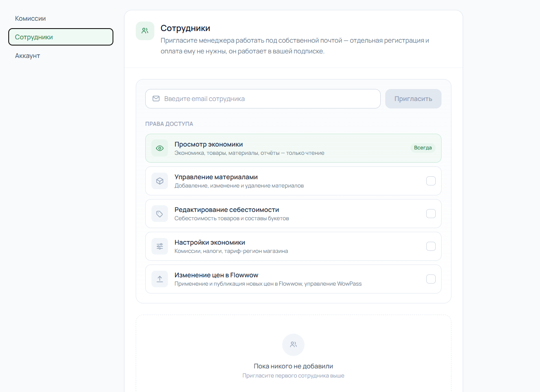Viewport: 540px width, 392px height.
Task: Check the Настройки экономики permission box
Action: point(431,246)
